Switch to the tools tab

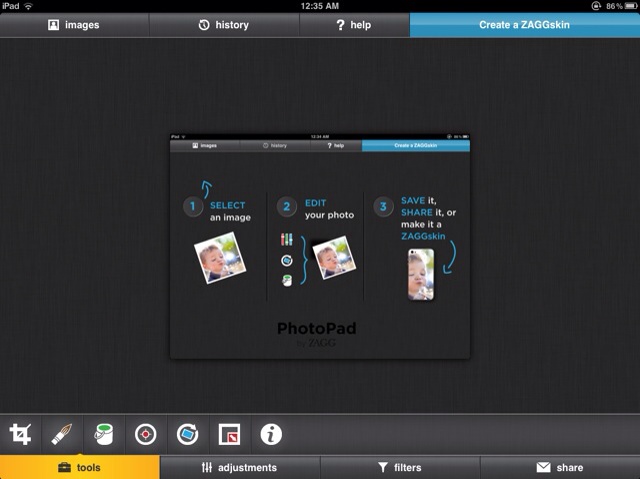click(80, 467)
